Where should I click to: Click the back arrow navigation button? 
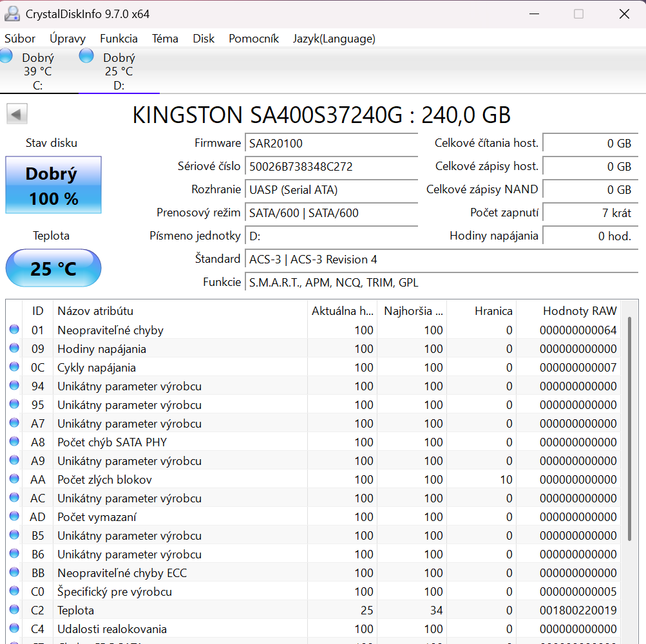click(x=17, y=113)
